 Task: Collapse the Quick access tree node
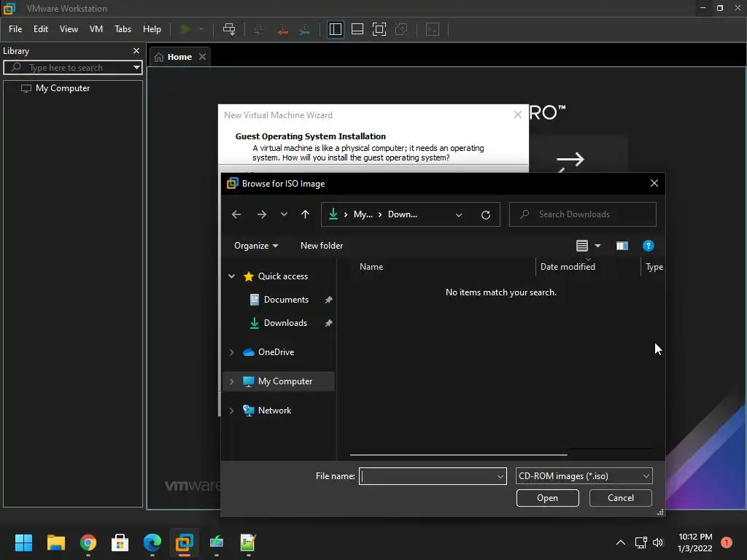click(x=231, y=276)
